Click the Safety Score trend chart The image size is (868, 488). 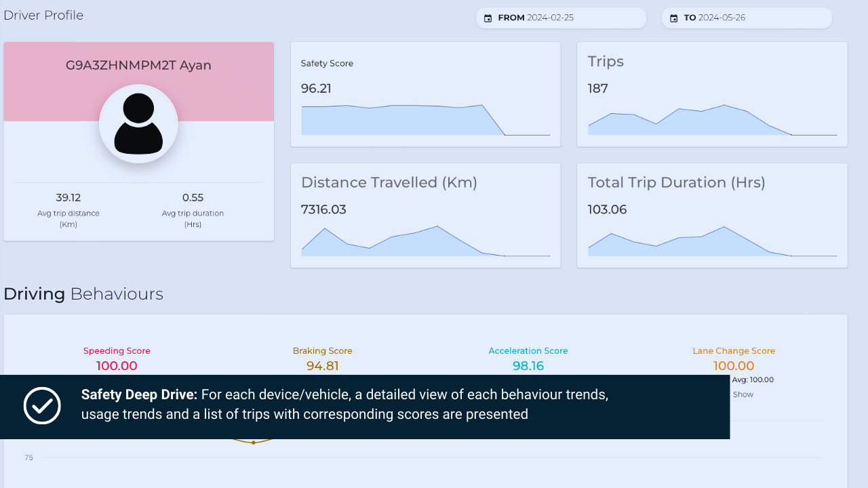[x=425, y=120]
